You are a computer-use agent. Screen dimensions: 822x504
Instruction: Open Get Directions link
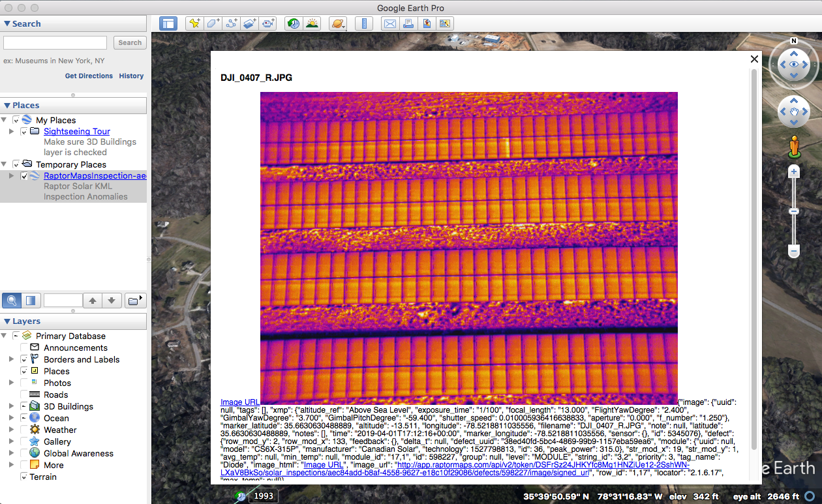coord(89,76)
